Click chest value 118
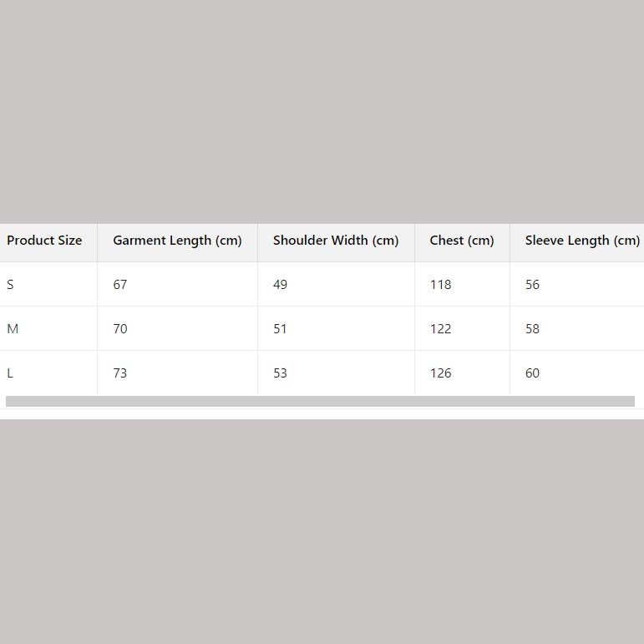Image resolution: width=644 pixels, height=644 pixels. [x=440, y=285]
